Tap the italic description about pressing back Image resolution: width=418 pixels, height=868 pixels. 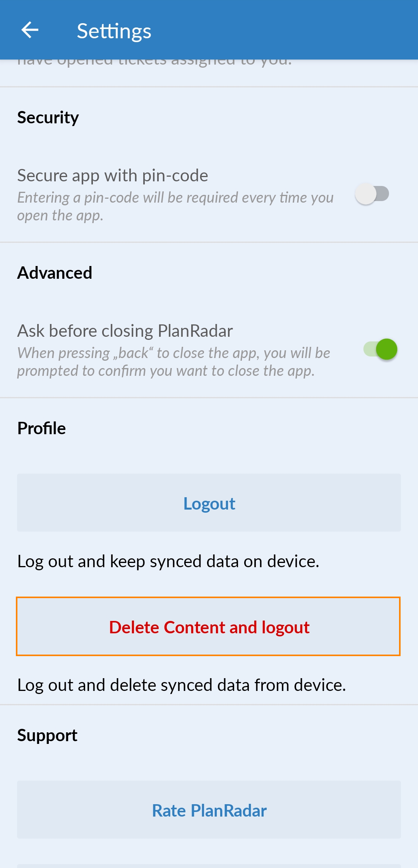tap(174, 362)
